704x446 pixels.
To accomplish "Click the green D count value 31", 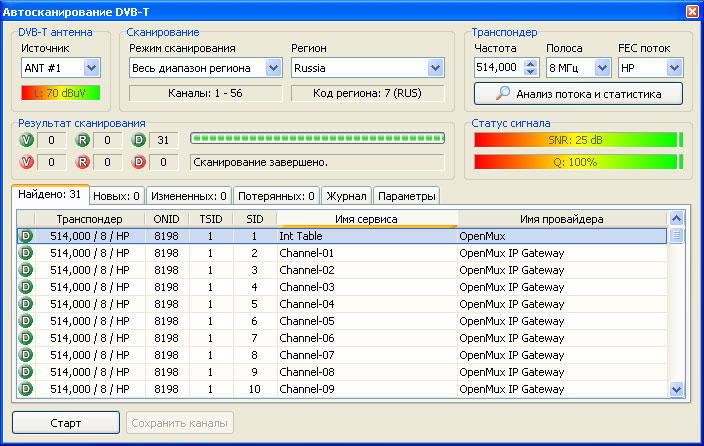I will (163, 140).
